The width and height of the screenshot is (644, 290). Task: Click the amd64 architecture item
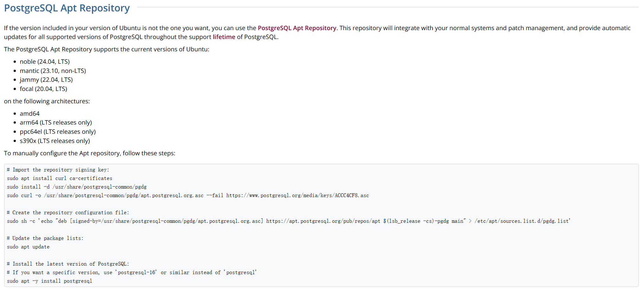point(29,113)
